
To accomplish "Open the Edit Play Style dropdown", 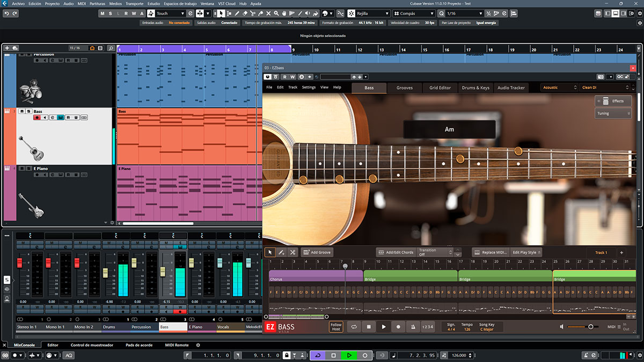I will point(526,252).
